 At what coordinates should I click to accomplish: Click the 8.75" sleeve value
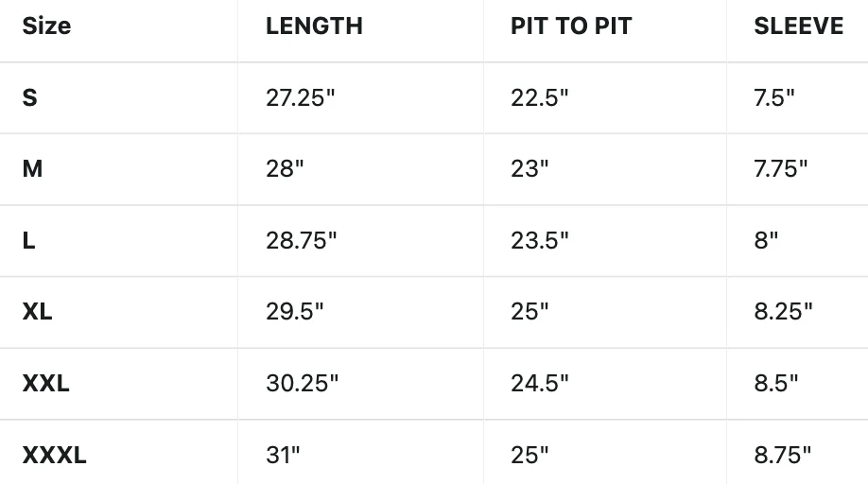pos(782,456)
